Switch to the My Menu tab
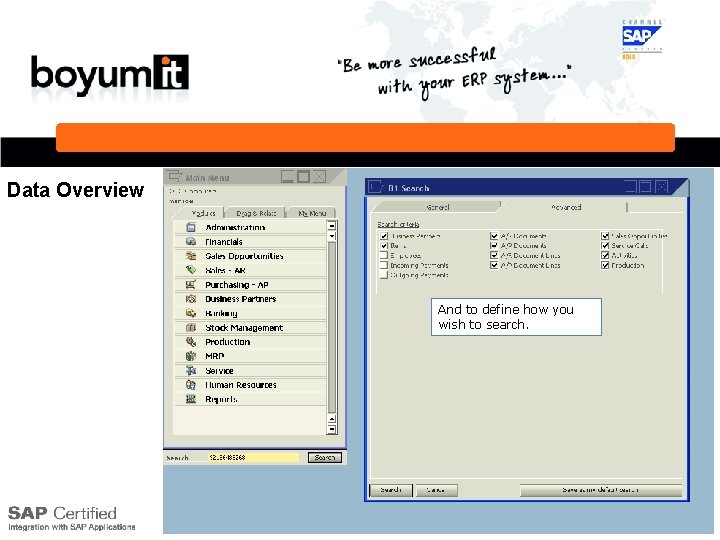Image resolution: width=720 pixels, height=540 pixels. coord(312,213)
